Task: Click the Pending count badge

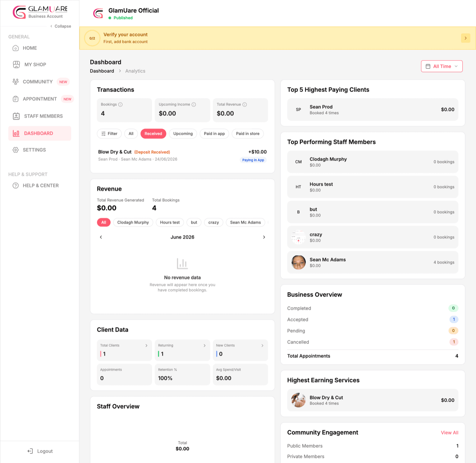Action: point(453,331)
